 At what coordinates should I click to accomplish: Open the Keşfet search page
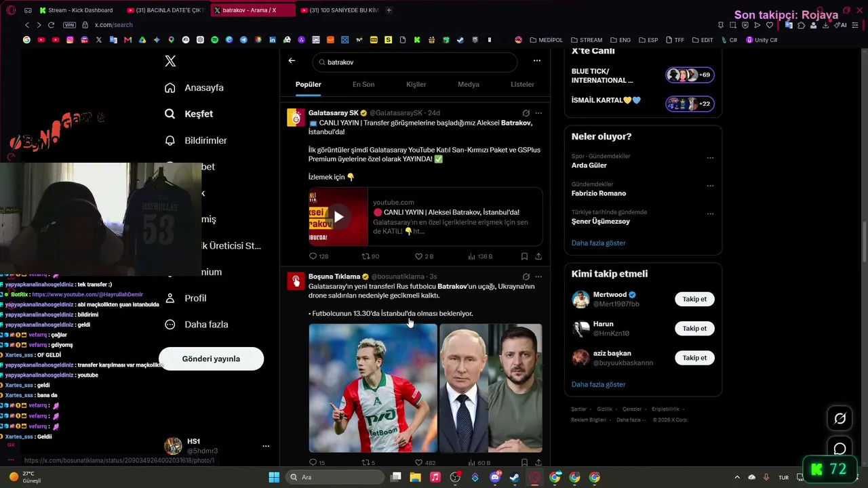click(x=189, y=114)
